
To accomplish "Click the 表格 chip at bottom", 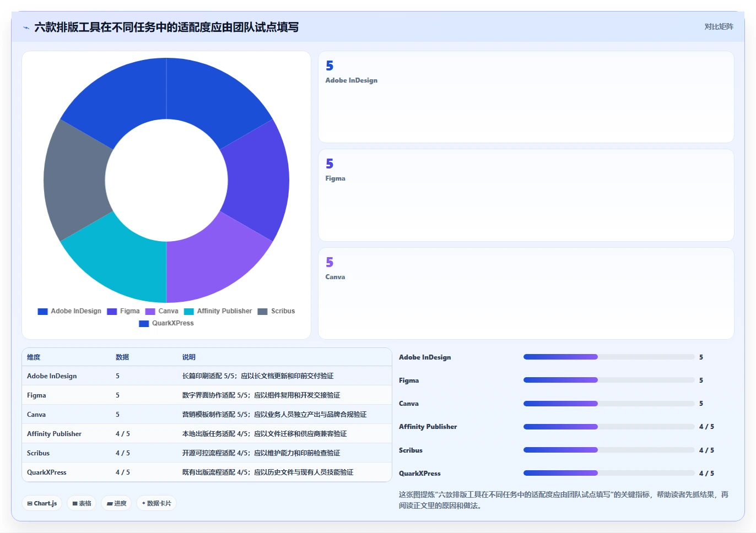I will click(82, 503).
